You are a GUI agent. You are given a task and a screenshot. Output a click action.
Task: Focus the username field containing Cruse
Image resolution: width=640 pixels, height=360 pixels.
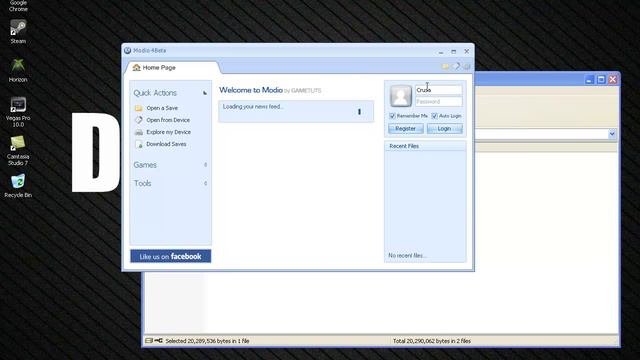click(439, 90)
